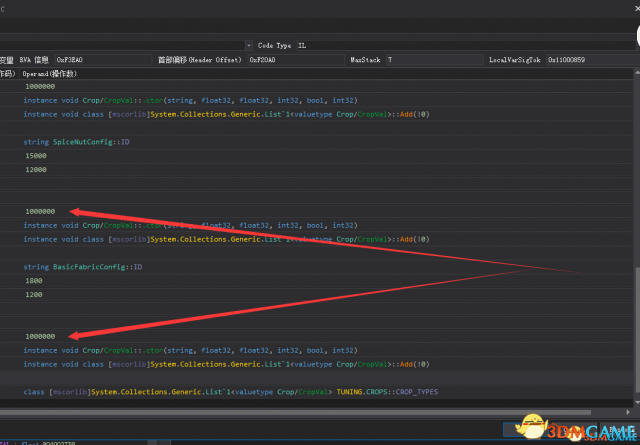640x445 pixels.
Task: Click the Code Type field showing IL
Action: pos(468,45)
